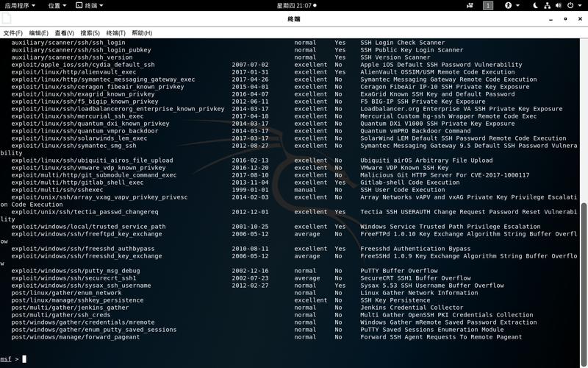This screenshot has width=588, height=368.
Task: Click exploit/linux/ssh/solarwinds_lem_exec path
Action: (x=79, y=138)
